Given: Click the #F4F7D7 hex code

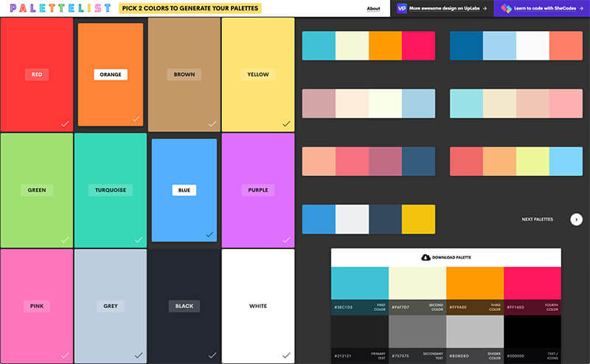Looking at the screenshot, I should pyautogui.click(x=400, y=307).
